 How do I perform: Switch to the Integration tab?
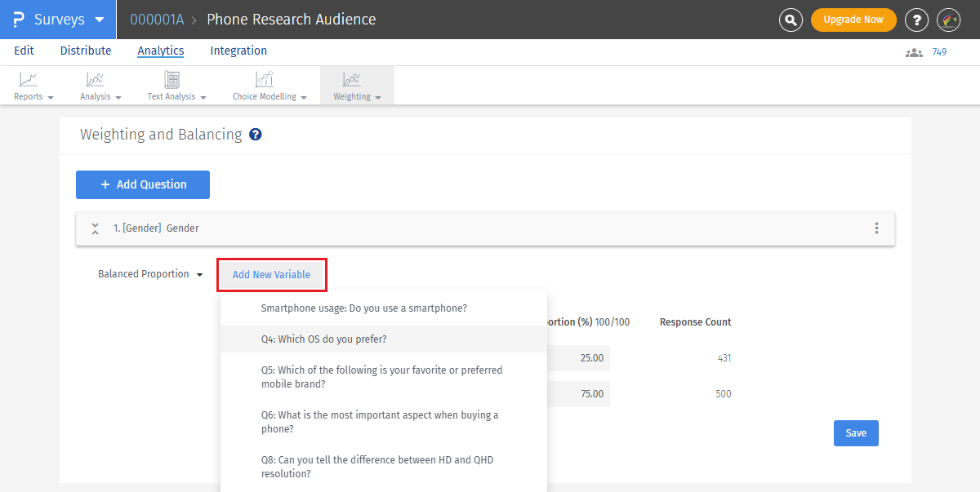tap(238, 51)
